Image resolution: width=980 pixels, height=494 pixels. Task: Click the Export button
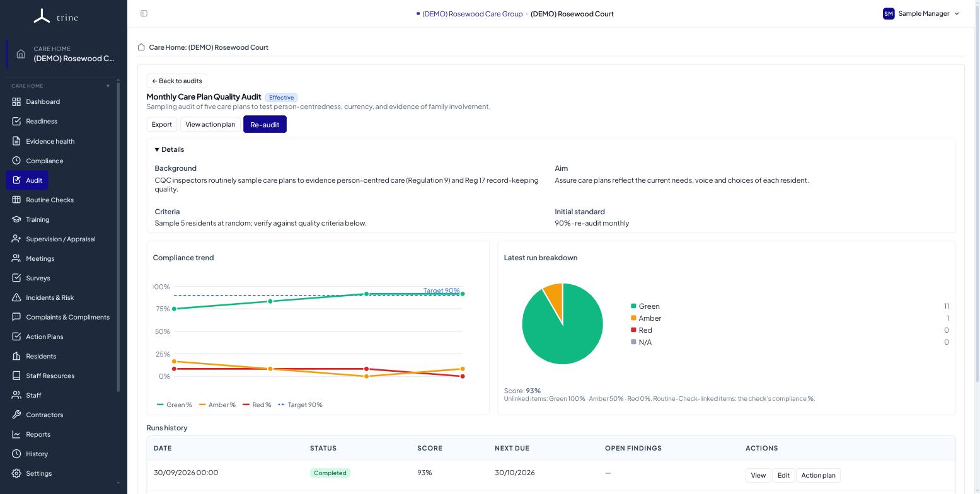(162, 124)
